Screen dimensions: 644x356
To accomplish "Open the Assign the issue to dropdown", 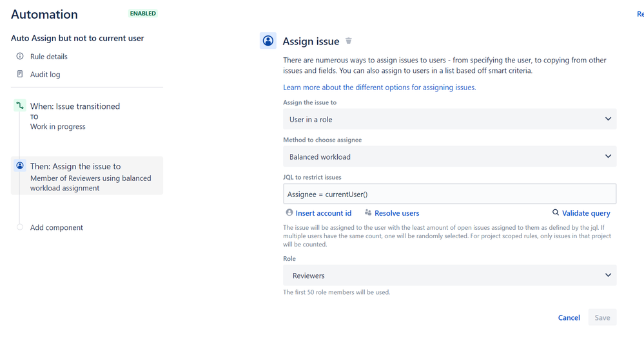I will [449, 119].
